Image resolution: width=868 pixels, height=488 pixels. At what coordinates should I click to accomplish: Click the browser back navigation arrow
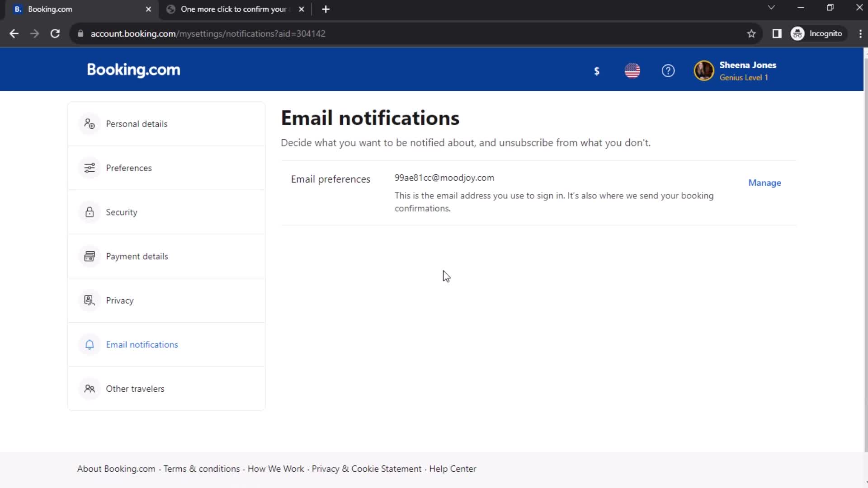tap(14, 33)
